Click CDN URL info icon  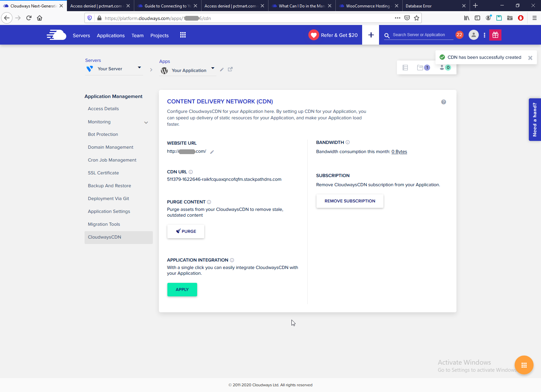[x=191, y=172]
